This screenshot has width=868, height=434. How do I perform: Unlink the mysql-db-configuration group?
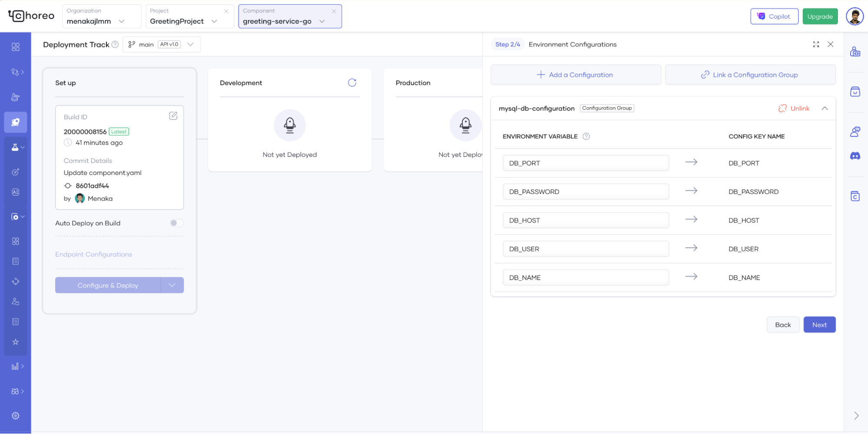(x=794, y=108)
